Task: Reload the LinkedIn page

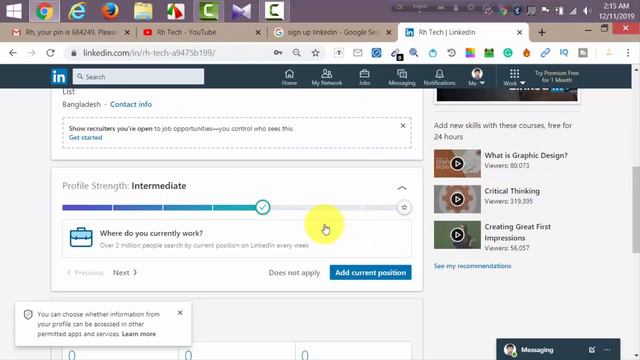Action: pos(51,53)
